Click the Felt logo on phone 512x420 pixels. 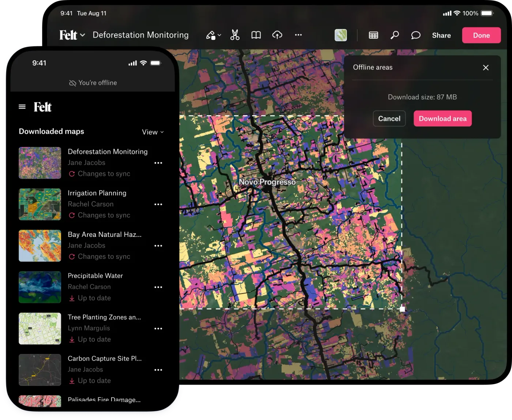point(43,107)
